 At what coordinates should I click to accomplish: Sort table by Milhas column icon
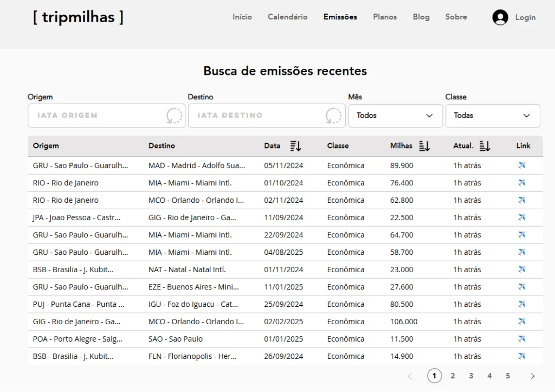coord(424,146)
